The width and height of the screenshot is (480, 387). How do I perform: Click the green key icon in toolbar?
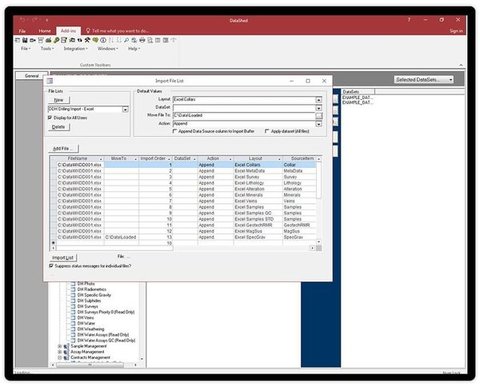(56, 40)
